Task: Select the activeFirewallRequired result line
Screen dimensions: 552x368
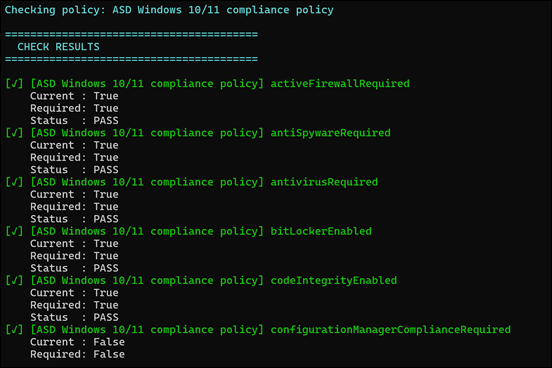Action: (207, 84)
